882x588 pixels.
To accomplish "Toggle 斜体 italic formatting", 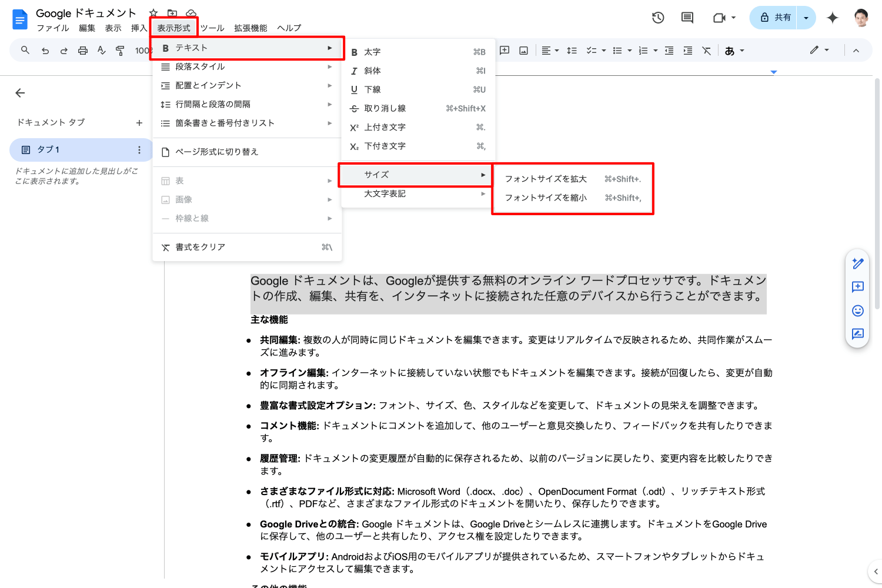I will [x=419, y=71].
